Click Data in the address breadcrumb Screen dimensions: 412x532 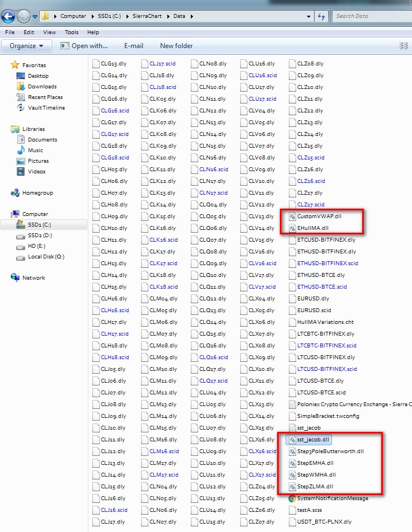click(179, 16)
